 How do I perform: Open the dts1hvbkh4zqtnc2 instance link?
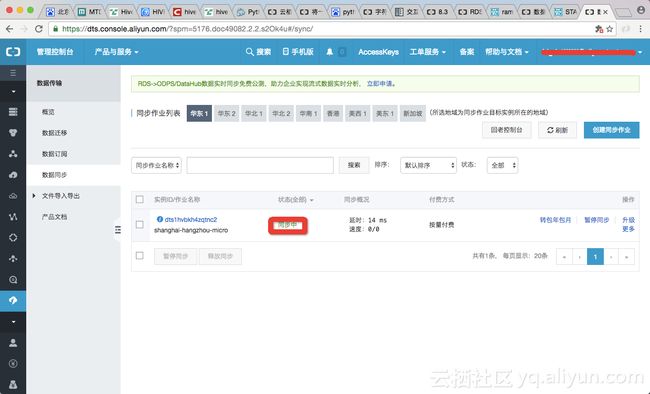[191, 219]
